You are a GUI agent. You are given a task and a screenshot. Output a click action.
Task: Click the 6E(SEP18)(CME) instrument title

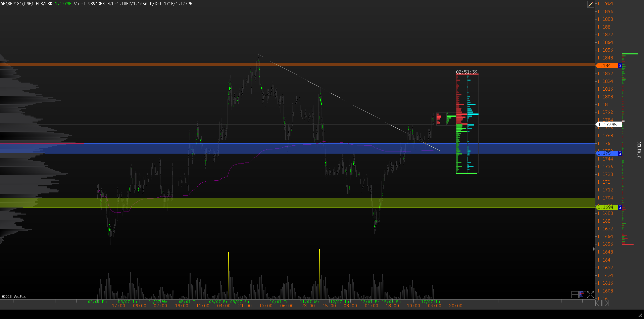coord(17,4)
